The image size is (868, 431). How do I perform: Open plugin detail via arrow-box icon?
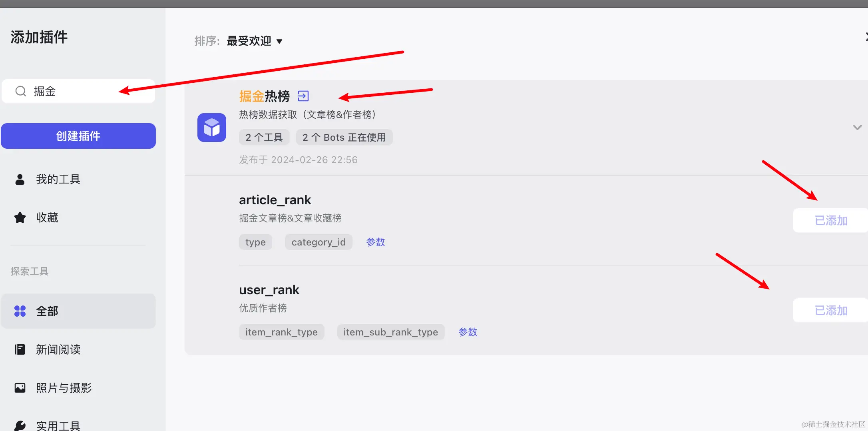coord(303,96)
